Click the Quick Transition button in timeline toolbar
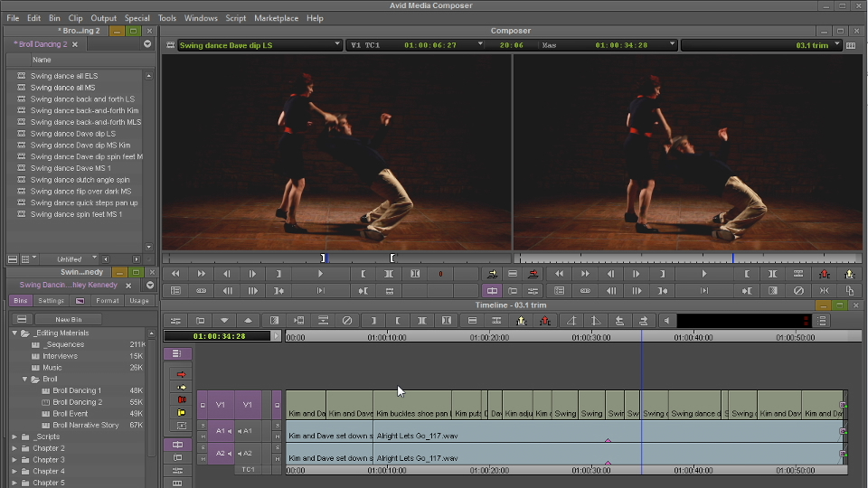This screenshot has height=488, width=868. pyautogui.click(x=274, y=321)
